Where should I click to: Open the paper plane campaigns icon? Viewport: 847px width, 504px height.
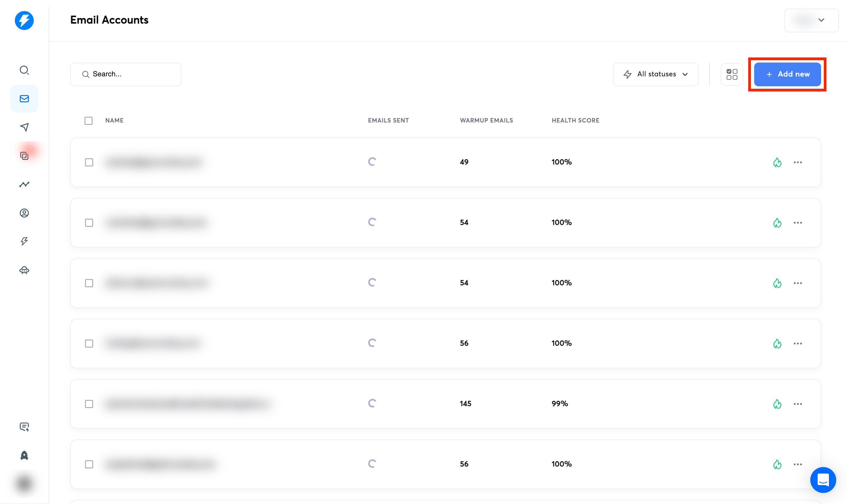tap(24, 127)
